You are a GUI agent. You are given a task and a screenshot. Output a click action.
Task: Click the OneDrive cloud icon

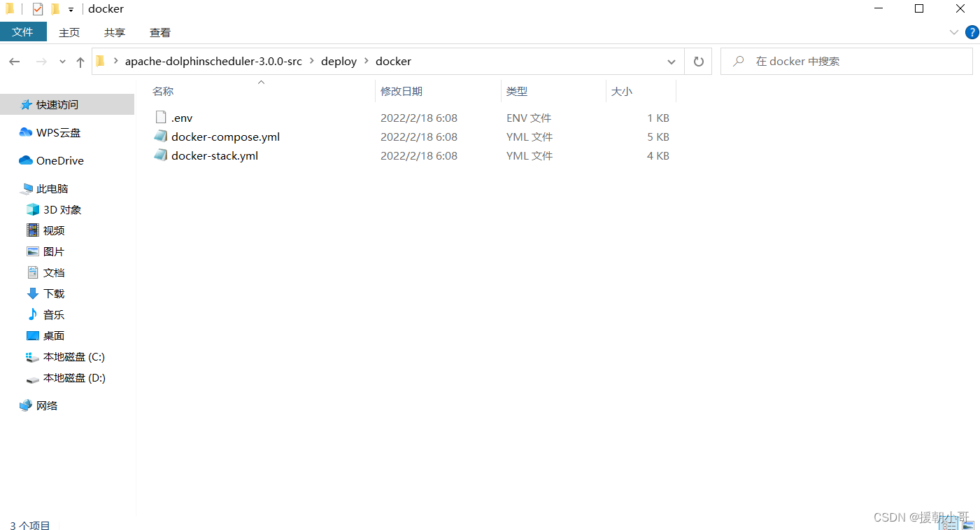click(x=26, y=160)
